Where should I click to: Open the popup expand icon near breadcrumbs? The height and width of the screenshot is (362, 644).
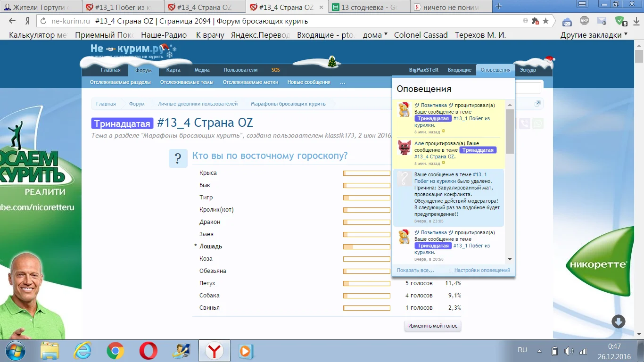pos(537,104)
